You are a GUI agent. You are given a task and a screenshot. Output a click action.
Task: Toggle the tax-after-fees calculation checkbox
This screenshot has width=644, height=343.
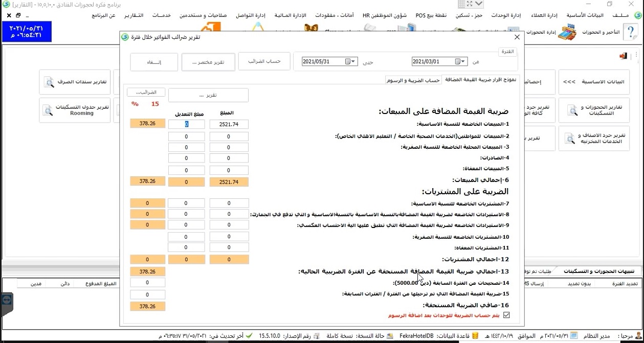[507, 315]
